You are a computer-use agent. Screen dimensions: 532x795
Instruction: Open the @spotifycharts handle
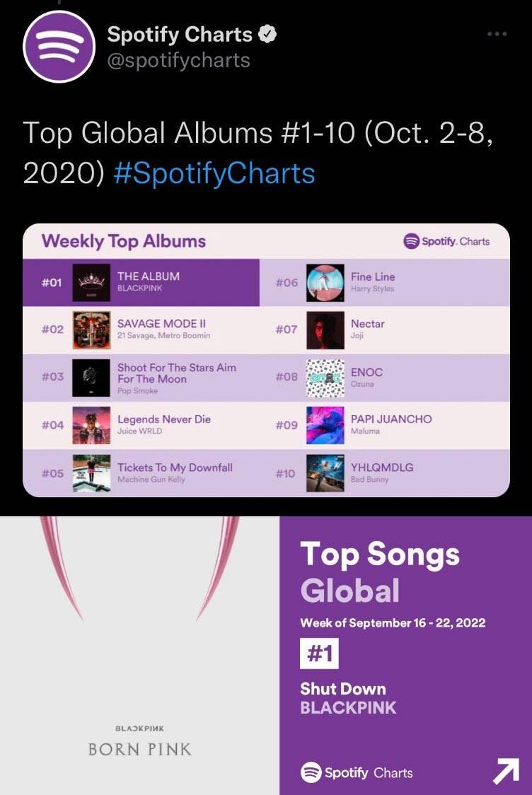click(x=178, y=60)
